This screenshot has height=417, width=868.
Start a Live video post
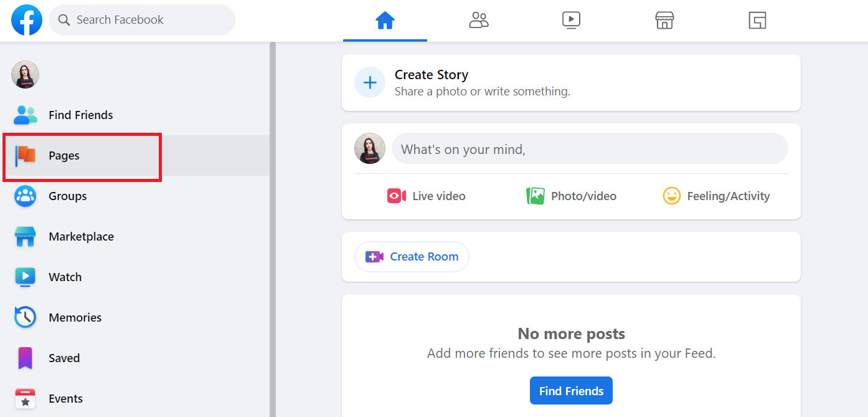click(427, 196)
